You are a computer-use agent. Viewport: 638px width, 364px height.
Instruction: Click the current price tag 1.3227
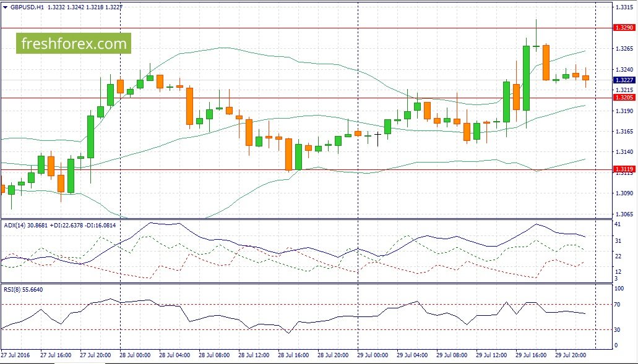point(624,80)
